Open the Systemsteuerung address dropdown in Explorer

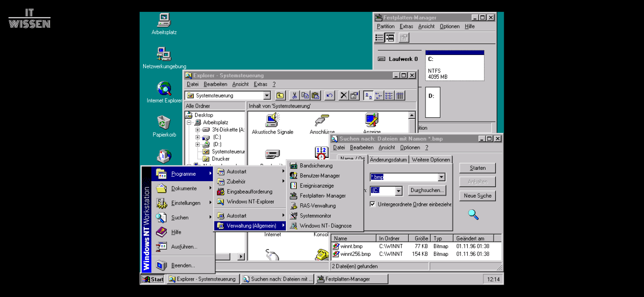(x=267, y=96)
